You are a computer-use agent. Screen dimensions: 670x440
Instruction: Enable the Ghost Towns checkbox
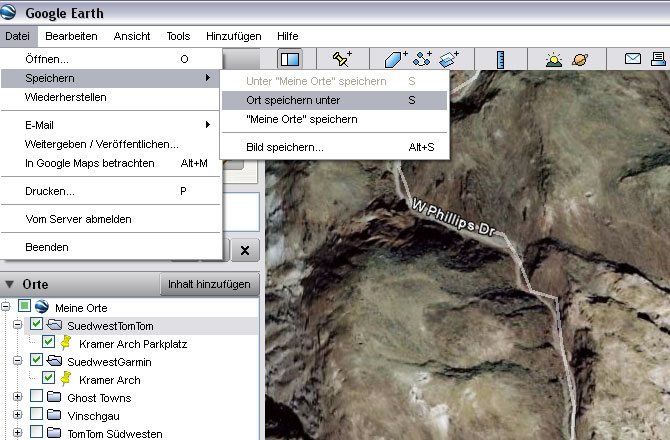click(x=36, y=396)
